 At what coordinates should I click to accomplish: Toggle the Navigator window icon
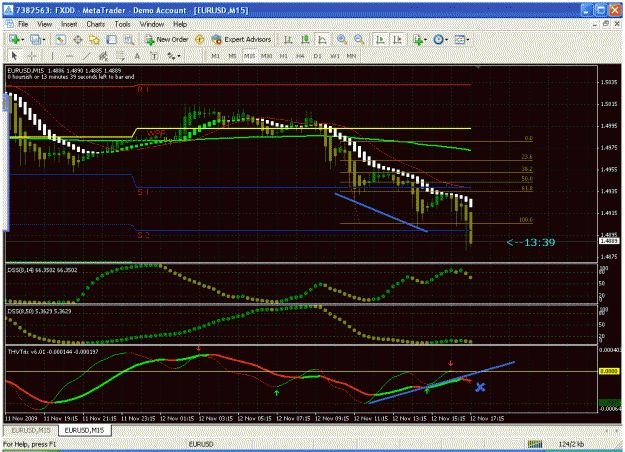[x=94, y=39]
